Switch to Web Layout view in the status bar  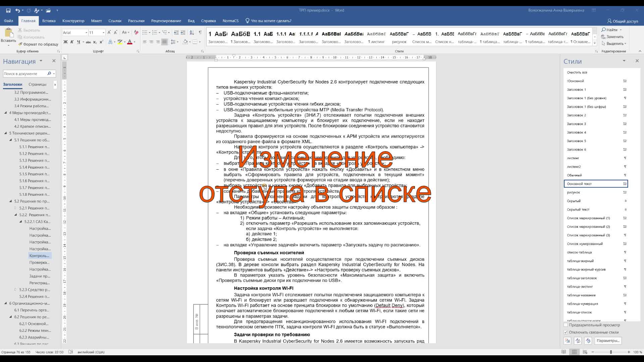click(x=585, y=352)
